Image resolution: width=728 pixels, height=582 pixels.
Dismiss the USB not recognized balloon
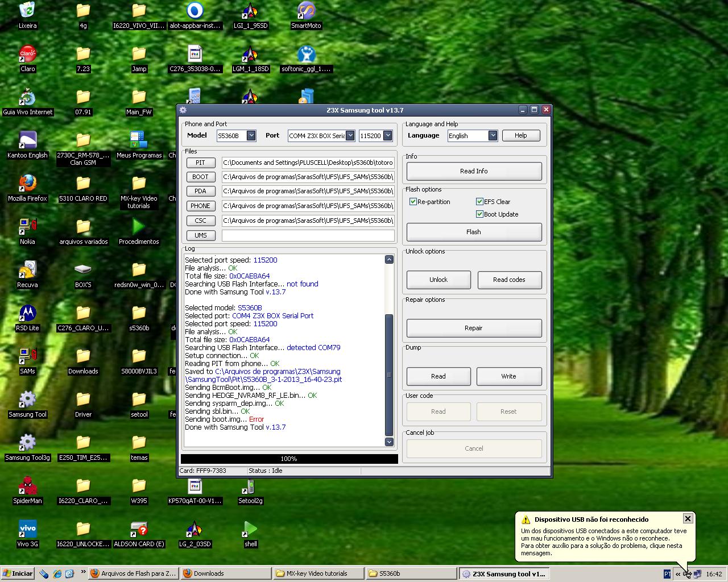[x=688, y=518]
